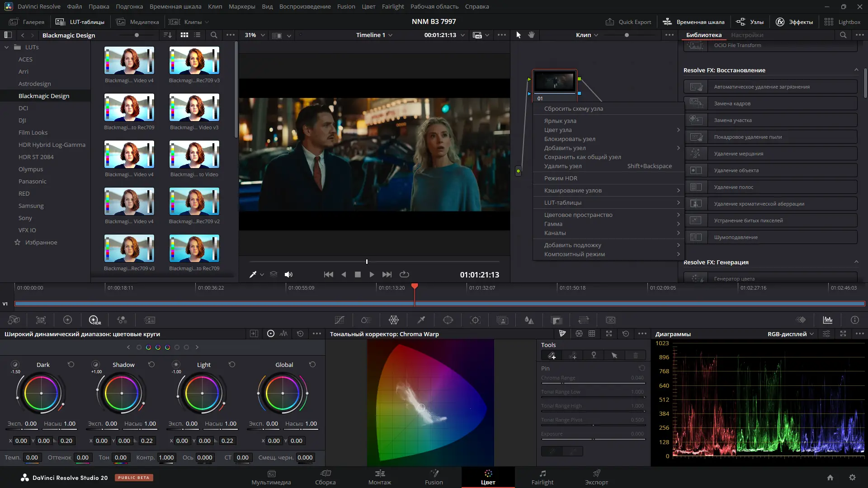868x488 pixels.
Task: Click the Шумоподавление effect in the library
Action: (736, 237)
